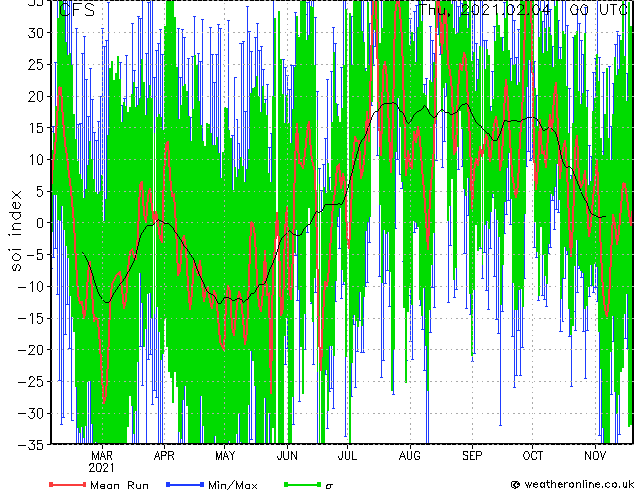Viewport: 634px width, 490px height.
Task: Click the 2021 year label
Action: tap(101, 468)
